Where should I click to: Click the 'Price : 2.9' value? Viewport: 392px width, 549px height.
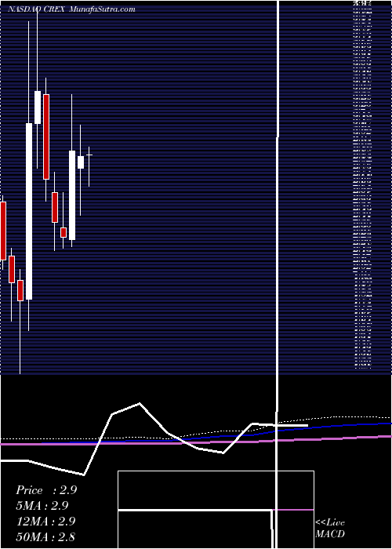46,490
